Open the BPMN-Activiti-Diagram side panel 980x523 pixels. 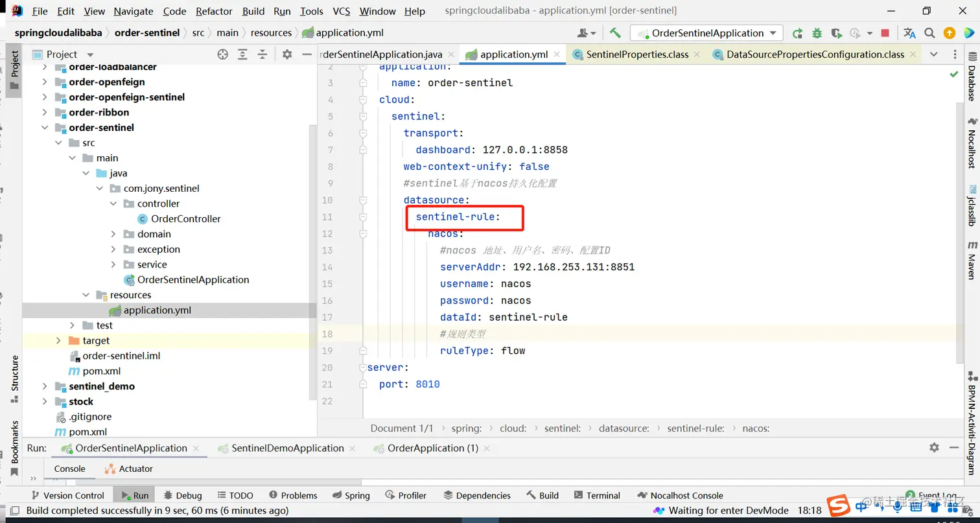click(972, 424)
